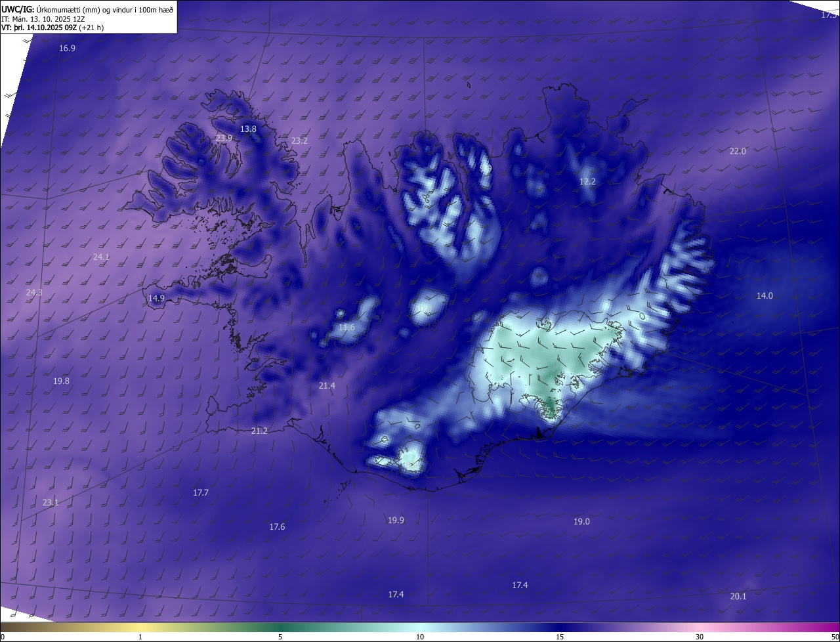Click the 14.9 value label

156,299
